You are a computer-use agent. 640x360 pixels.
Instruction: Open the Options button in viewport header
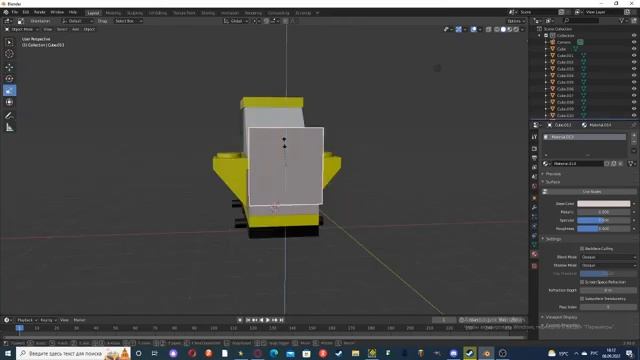pyautogui.click(x=516, y=21)
